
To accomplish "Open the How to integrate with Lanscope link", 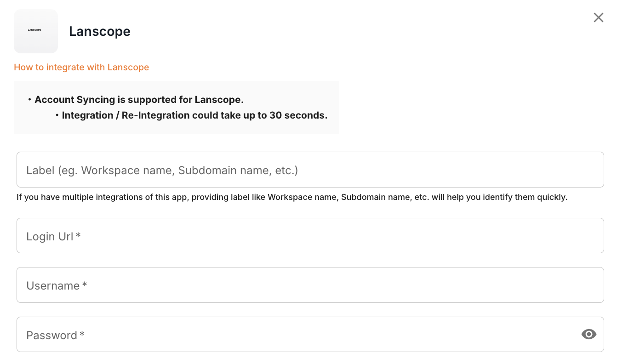I will click(81, 67).
